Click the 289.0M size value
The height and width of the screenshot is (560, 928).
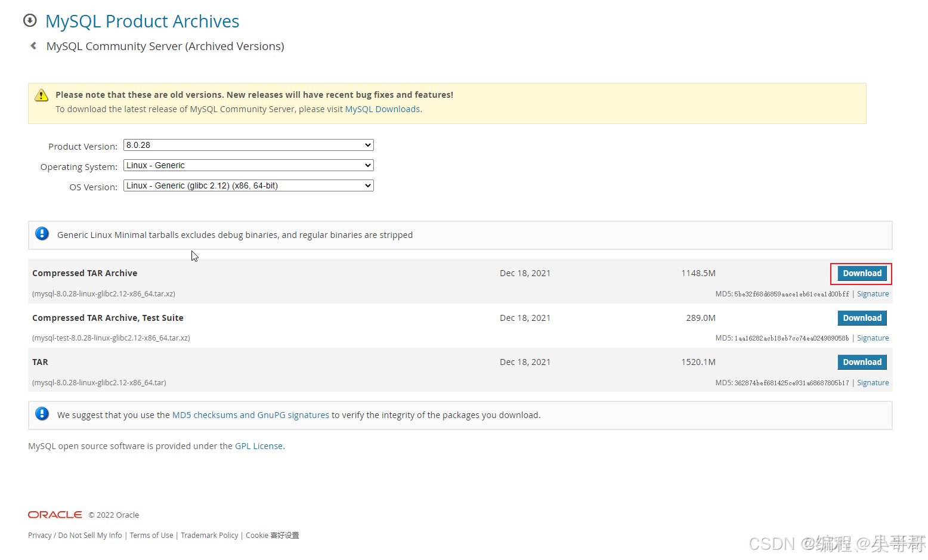[x=701, y=318]
